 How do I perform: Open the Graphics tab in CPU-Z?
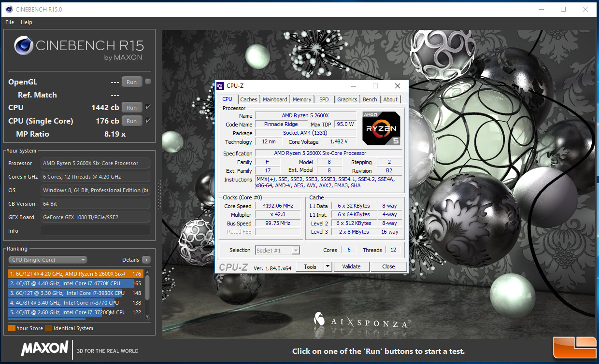pyautogui.click(x=347, y=99)
